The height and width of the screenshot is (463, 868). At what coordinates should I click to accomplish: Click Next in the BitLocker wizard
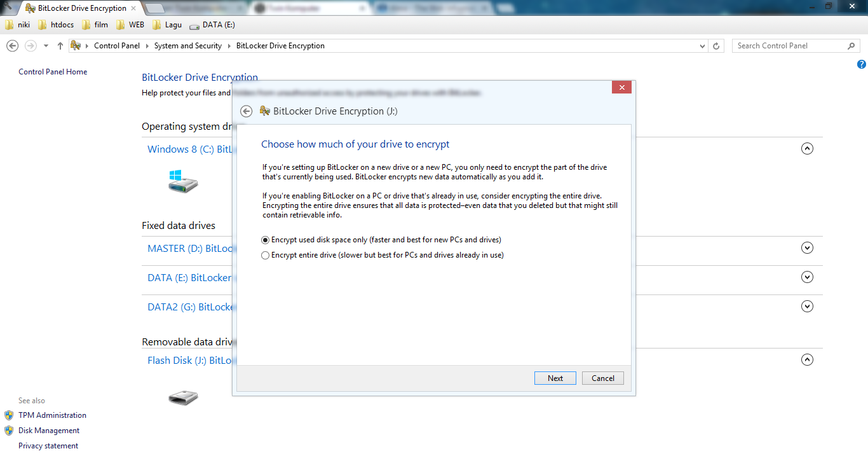coord(555,378)
